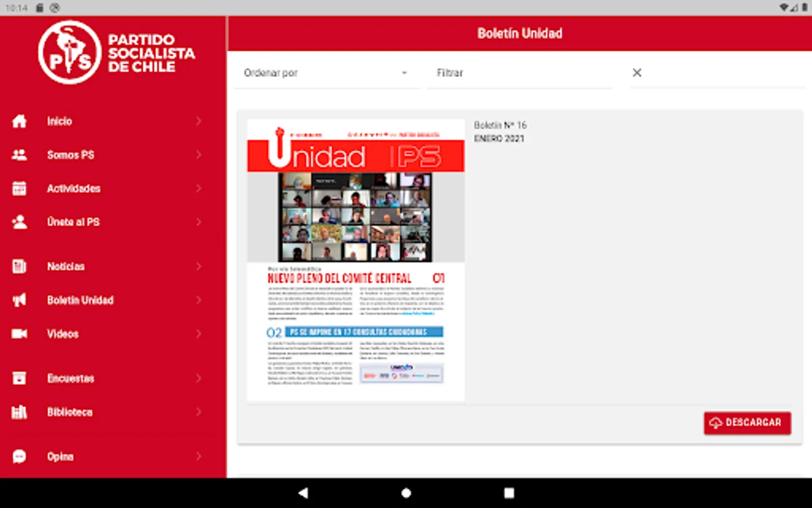Click the Únete al PS person icon
Viewport: 812px width, 508px height.
pyautogui.click(x=19, y=222)
